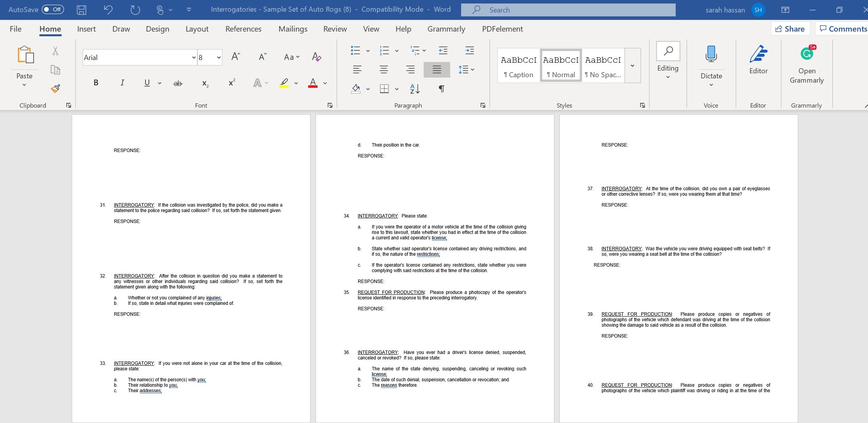Click the Format Painter icon
868x423 pixels.
click(55, 88)
